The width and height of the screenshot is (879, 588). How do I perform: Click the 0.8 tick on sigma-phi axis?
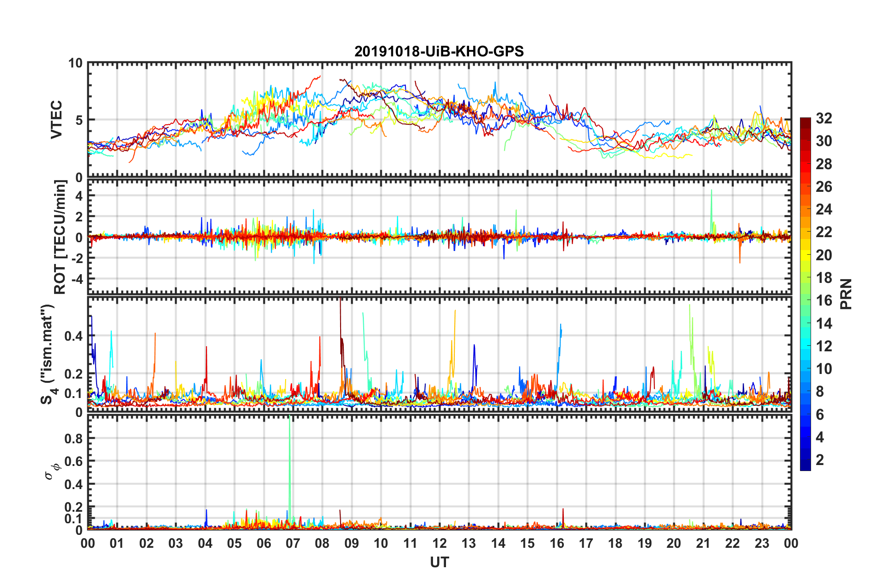(x=74, y=438)
